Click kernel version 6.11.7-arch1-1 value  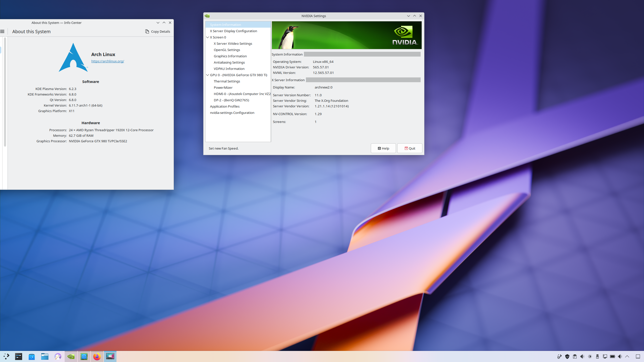tap(86, 105)
